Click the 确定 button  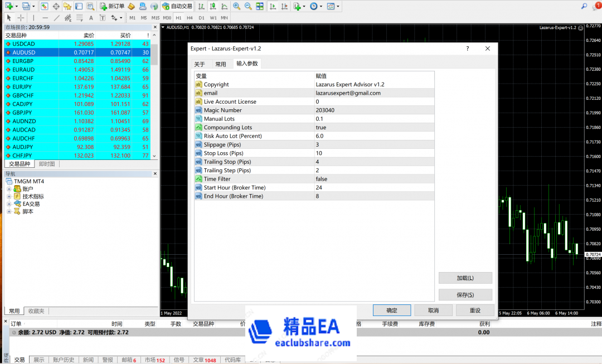point(392,310)
